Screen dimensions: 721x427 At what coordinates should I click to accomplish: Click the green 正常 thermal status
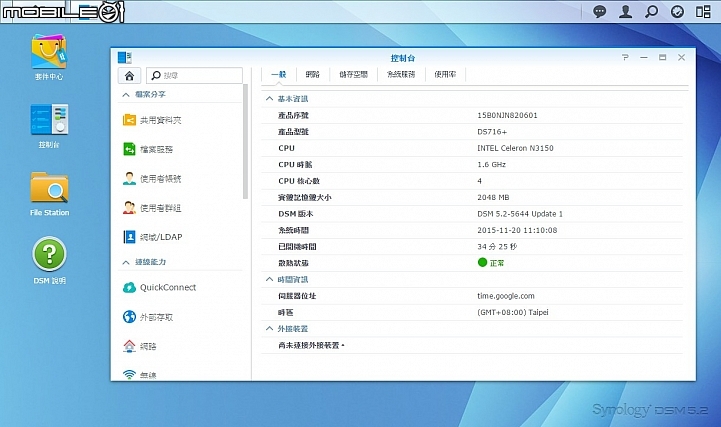491,263
